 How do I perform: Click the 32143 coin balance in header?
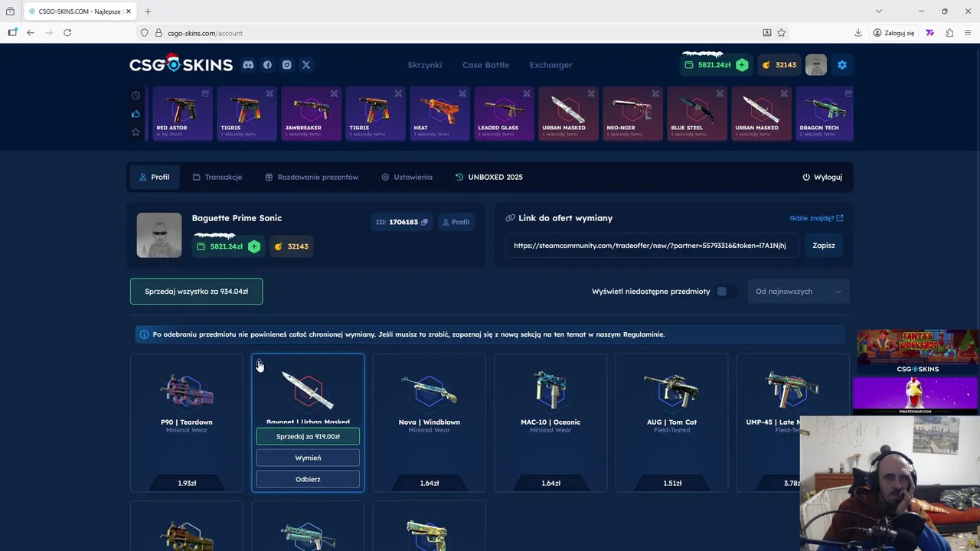pos(779,65)
